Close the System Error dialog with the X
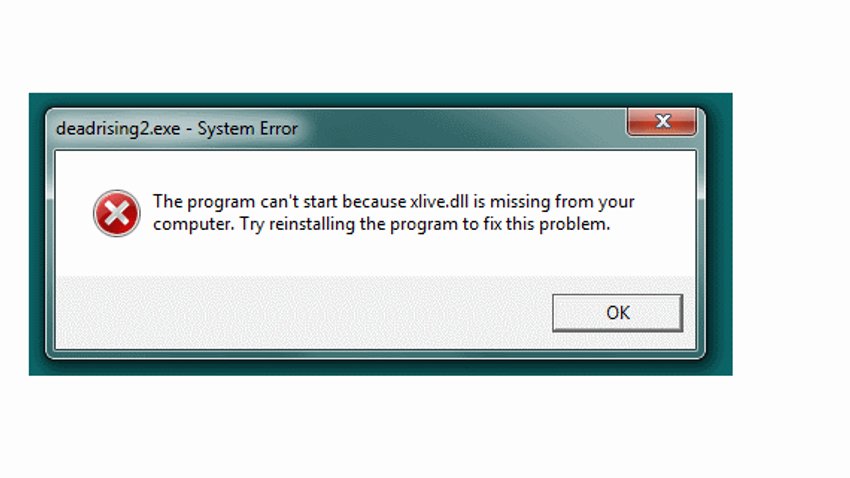Screen dimensions: 850x478 click(x=662, y=121)
